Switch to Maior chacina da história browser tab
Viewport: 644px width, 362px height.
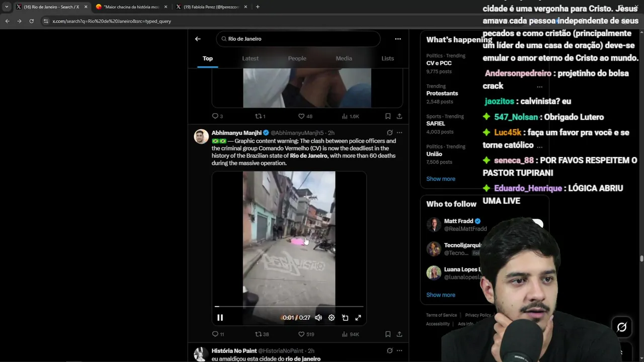click(x=131, y=7)
